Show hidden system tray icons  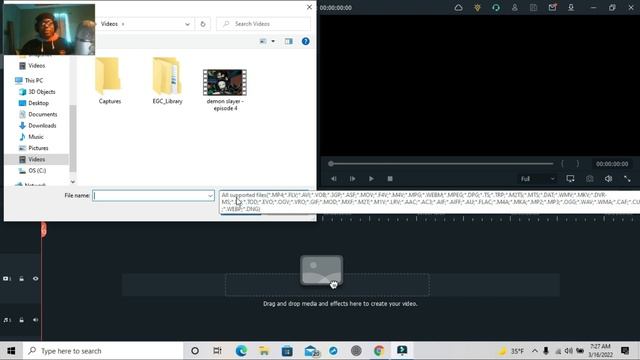[x=535, y=351]
